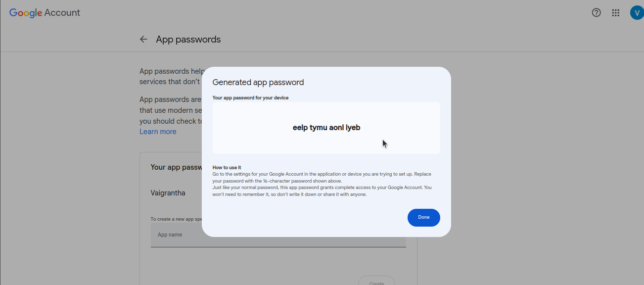Navigate back using the back arrow
Screen dimensions: 644x285
[x=143, y=39]
